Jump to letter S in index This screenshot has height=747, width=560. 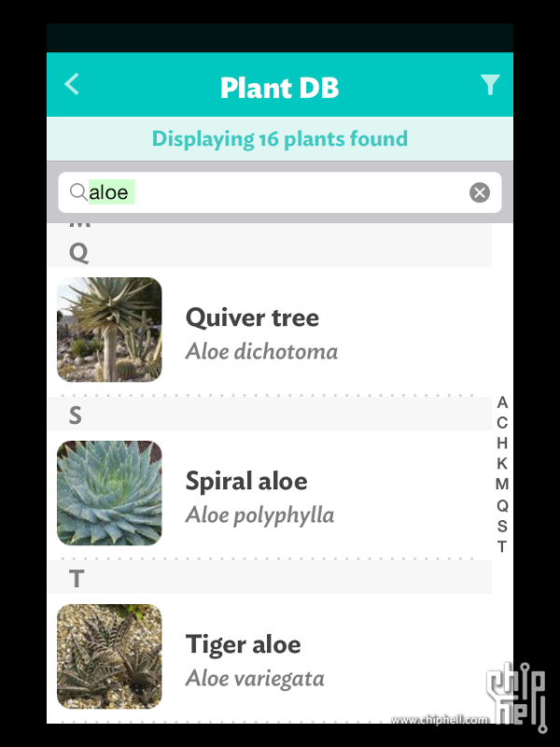coord(502,526)
